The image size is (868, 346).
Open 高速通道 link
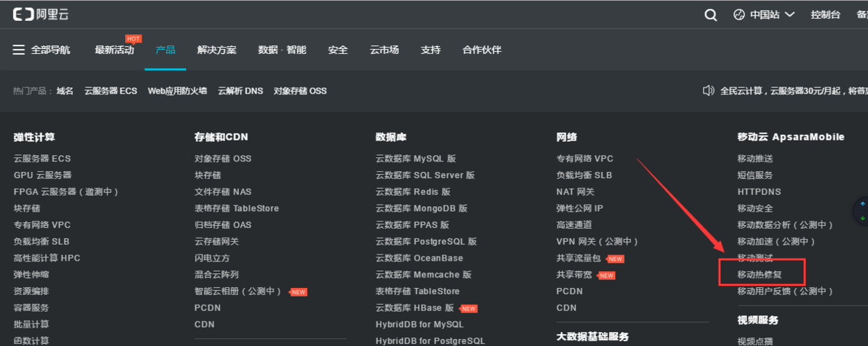pos(574,225)
